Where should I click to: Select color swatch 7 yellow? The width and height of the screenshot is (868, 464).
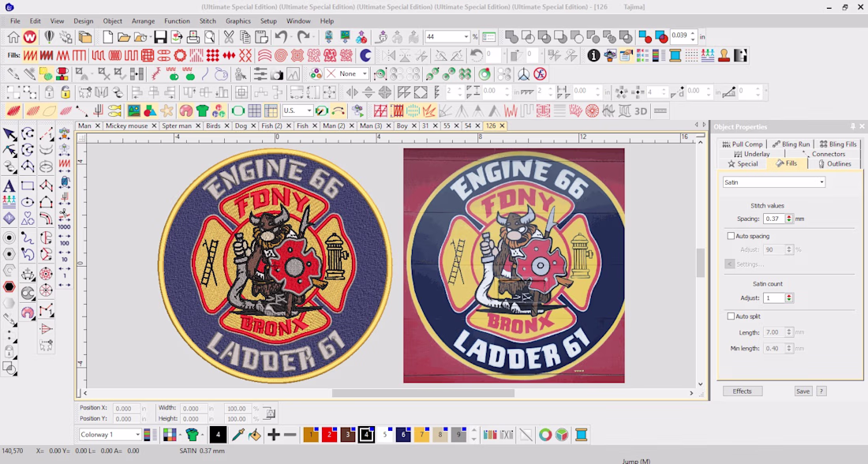tap(421, 435)
